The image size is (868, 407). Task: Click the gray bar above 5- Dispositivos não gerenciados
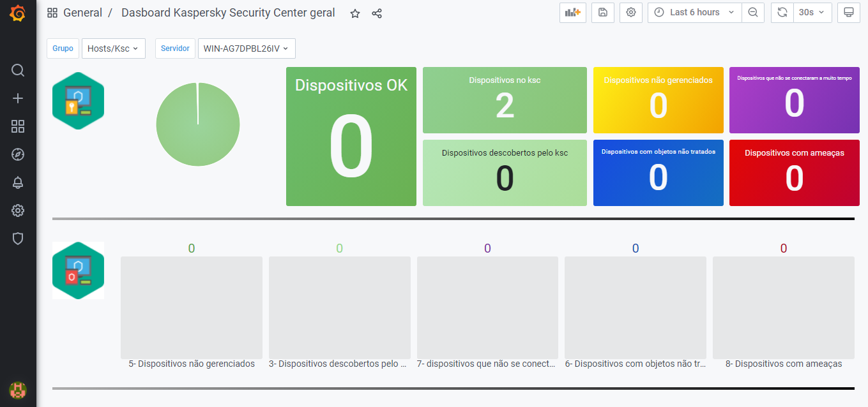tap(192, 307)
